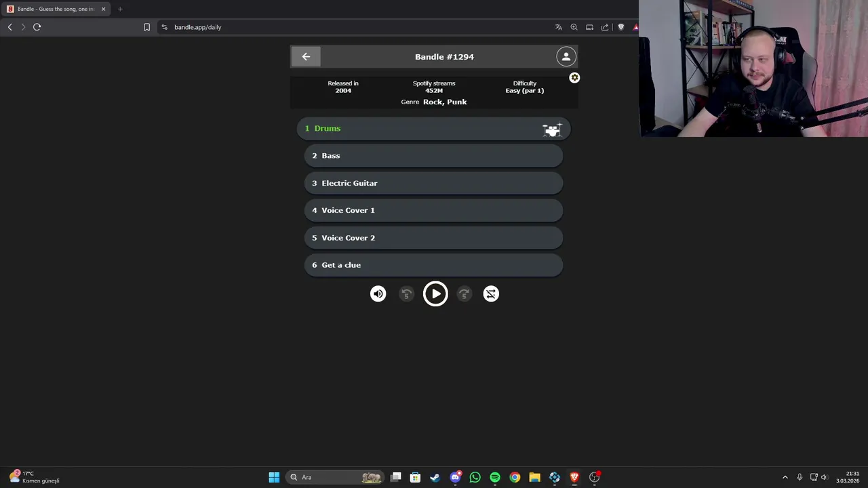The image size is (868, 488).
Task: Click the 'Rock, Punk' genre text
Action: [445, 102]
